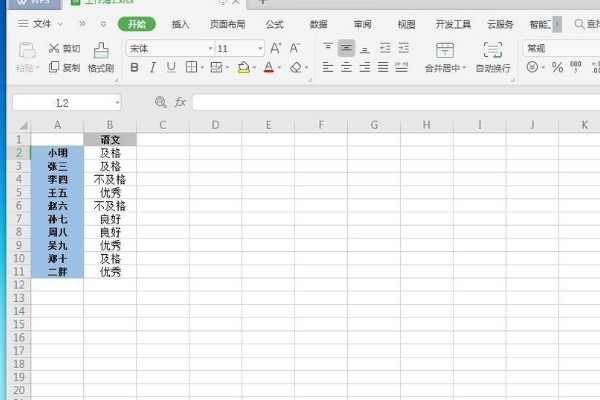
Task: Select all cells corner triangle
Action: tap(23, 125)
